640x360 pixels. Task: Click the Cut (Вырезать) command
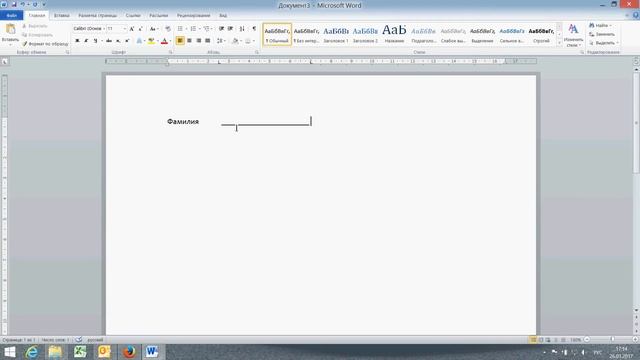tap(35, 26)
